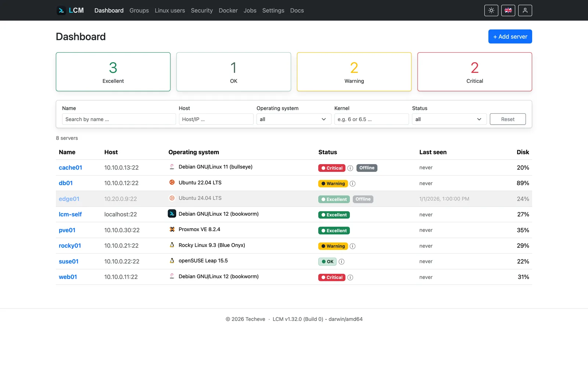
Task: Click last seen 1/1/2026, 1:00:00 PM
Action: [444, 199]
